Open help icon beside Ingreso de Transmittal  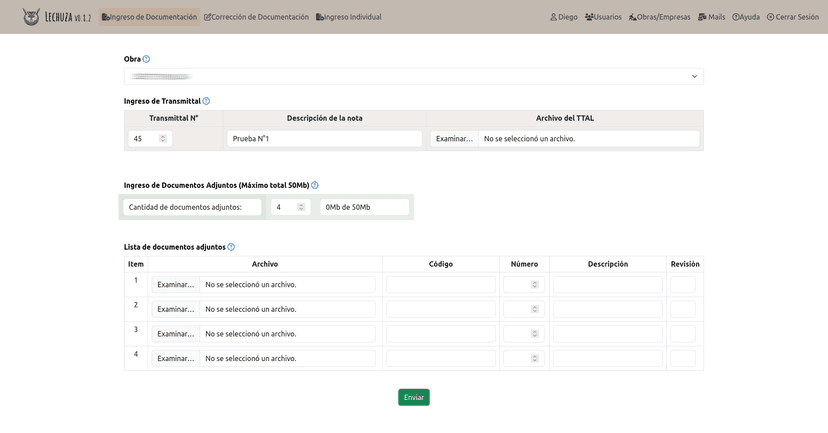point(206,101)
